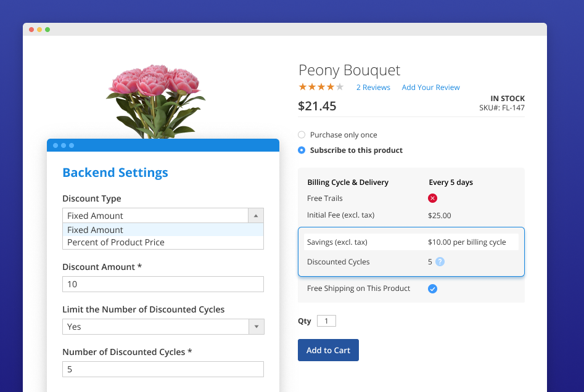
Task: Click the fourth star in the product rating
Action: click(x=332, y=87)
